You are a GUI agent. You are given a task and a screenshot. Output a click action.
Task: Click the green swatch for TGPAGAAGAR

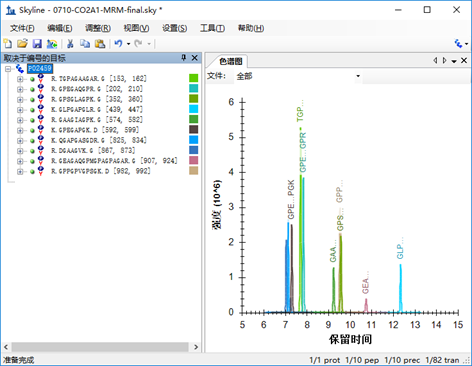[x=193, y=78]
